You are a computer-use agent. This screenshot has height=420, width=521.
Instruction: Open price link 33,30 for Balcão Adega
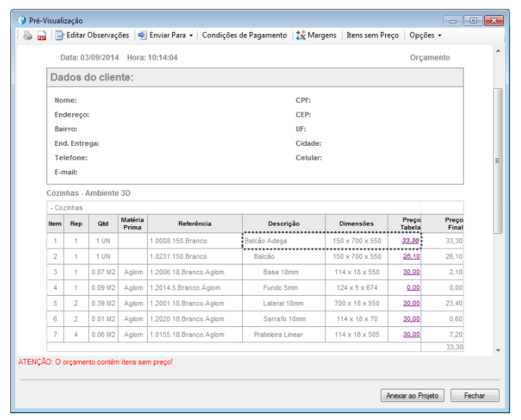click(411, 240)
